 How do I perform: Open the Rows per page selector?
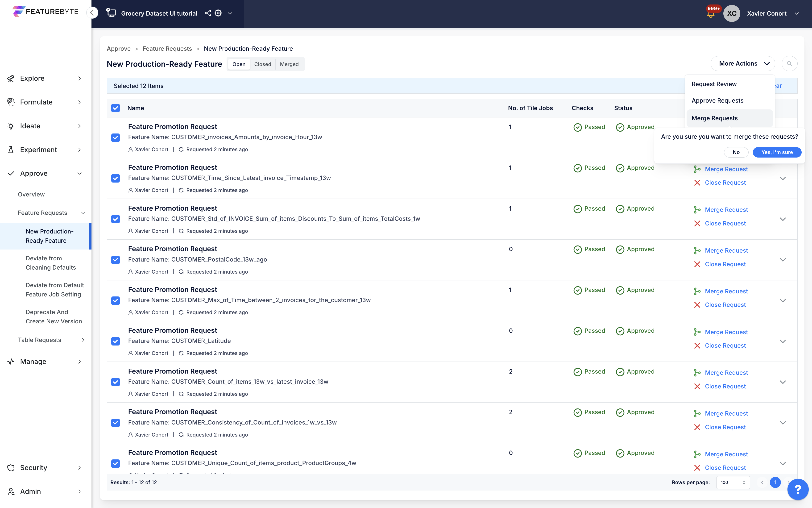733,483
